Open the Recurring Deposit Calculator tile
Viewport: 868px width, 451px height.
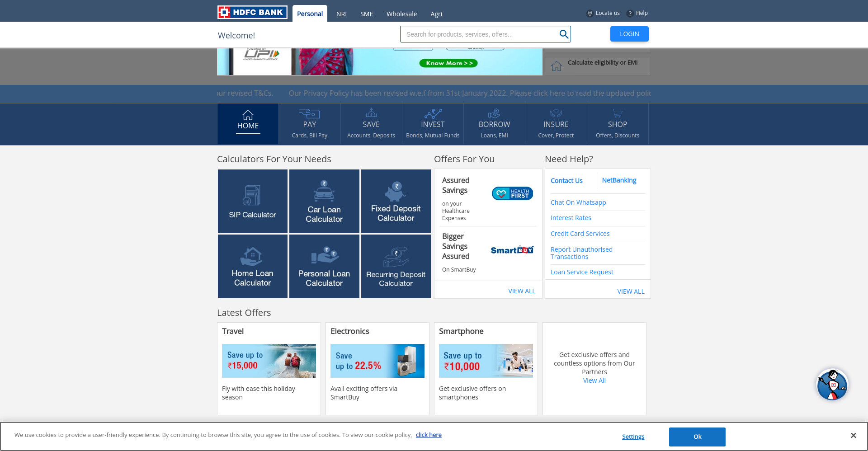coord(396,266)
